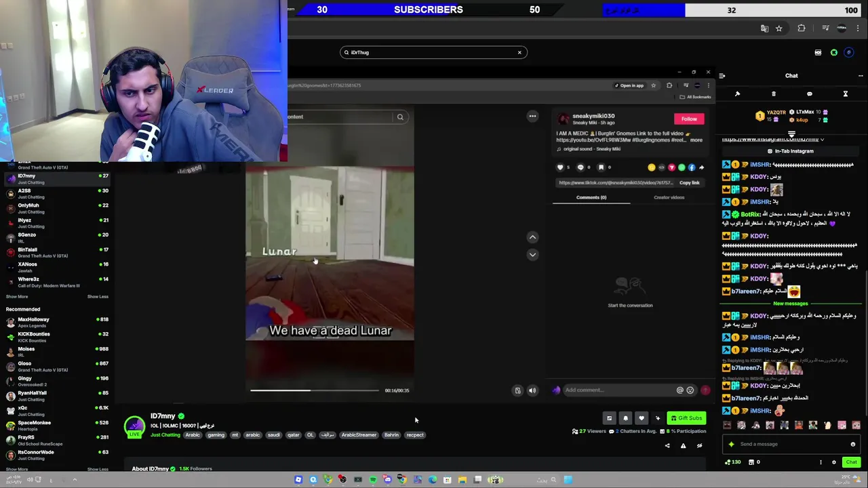Jump to New messages in chat
Viewport: 868px width, 488px height.
[x=791, y=304]
